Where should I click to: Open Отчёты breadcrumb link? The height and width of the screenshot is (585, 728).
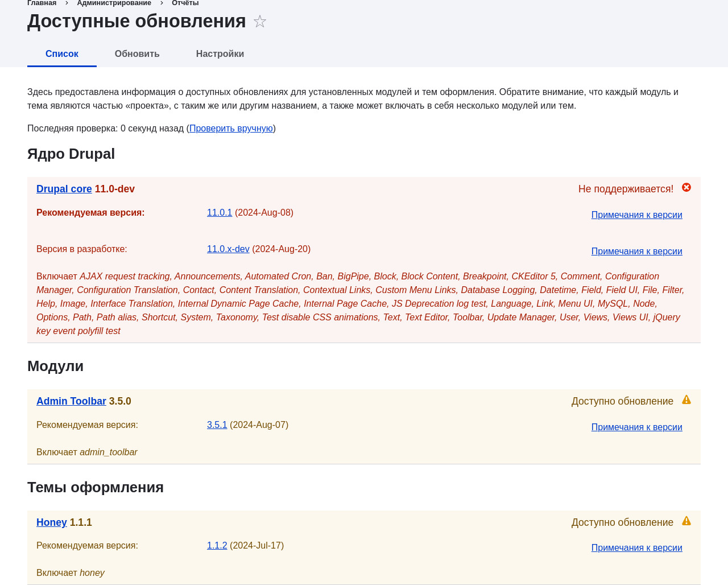point(185,3)
